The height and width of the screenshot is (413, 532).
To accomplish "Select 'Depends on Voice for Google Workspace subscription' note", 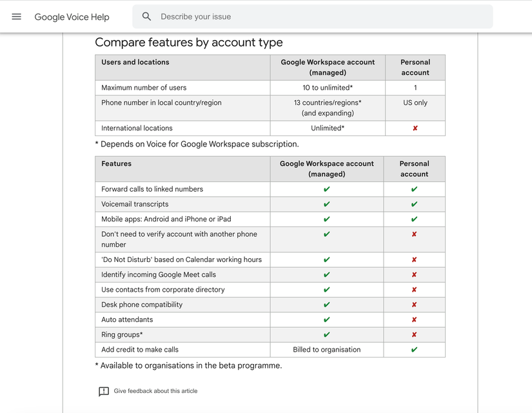I will [x=197, y=144].
